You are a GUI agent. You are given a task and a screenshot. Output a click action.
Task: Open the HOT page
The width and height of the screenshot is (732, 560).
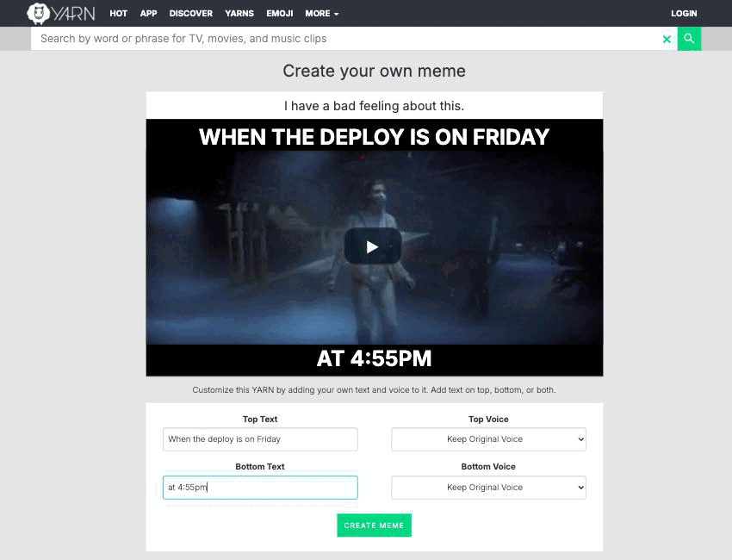pos(119,14)
